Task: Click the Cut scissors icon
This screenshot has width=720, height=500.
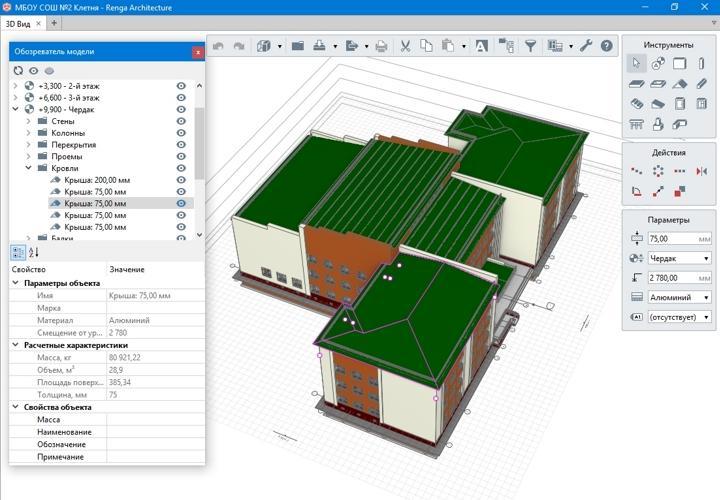Action: coord(405,46)
